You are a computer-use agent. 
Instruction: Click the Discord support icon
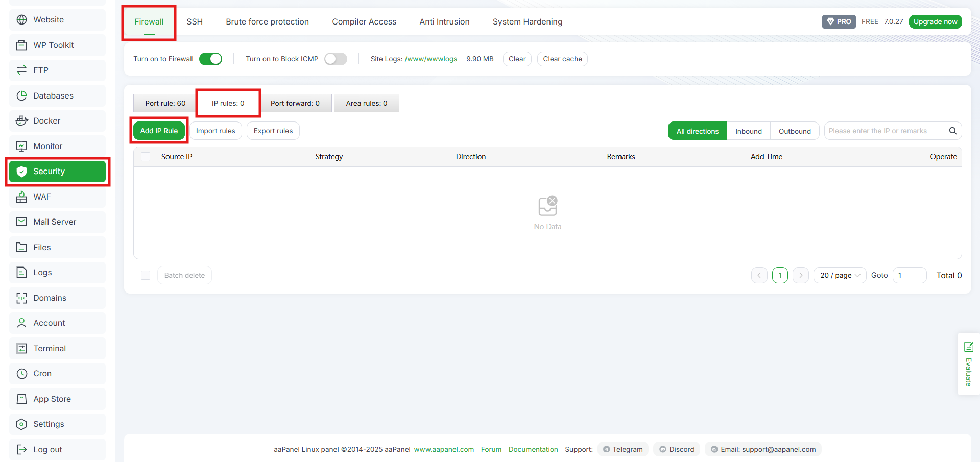click(662, 449)
